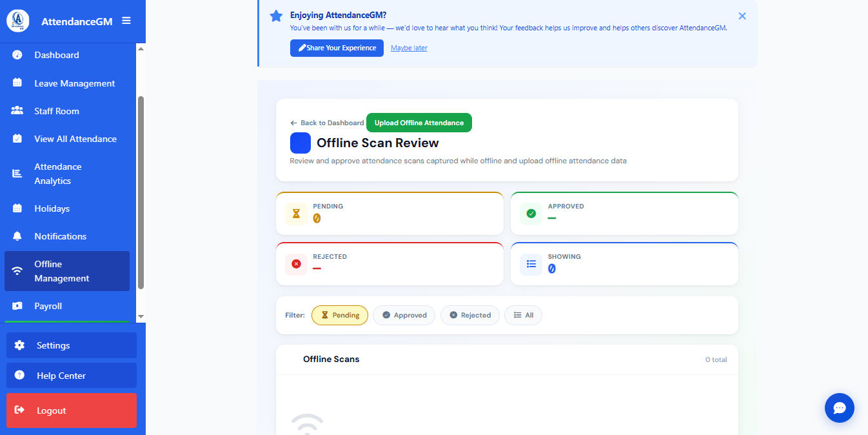
Task: Click the 'Enjoying AttendanceGM?' heading
Action: tap(339, 15)
